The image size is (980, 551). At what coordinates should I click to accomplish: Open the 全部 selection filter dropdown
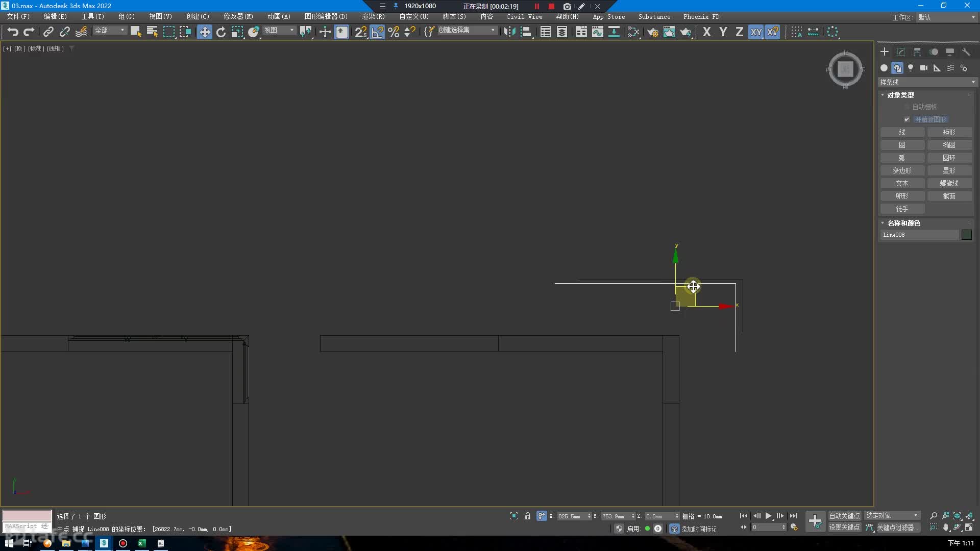(109, 31)
